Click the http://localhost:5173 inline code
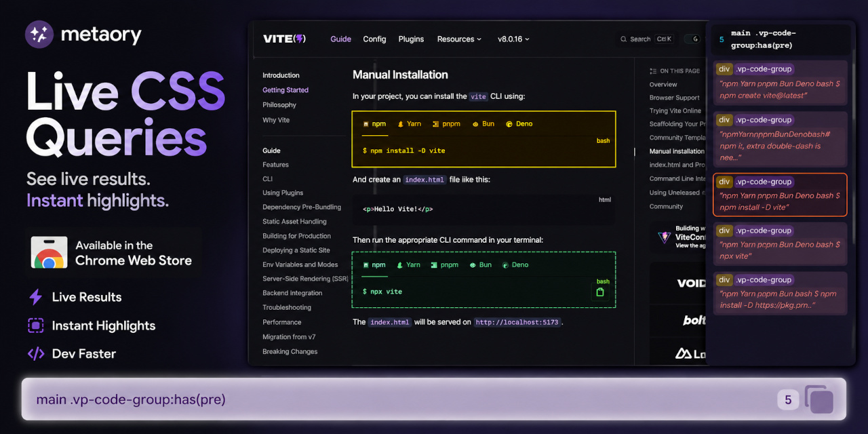The height and width of the screenshot is (434, 868). pyautogui.click(x=517, y=322)
